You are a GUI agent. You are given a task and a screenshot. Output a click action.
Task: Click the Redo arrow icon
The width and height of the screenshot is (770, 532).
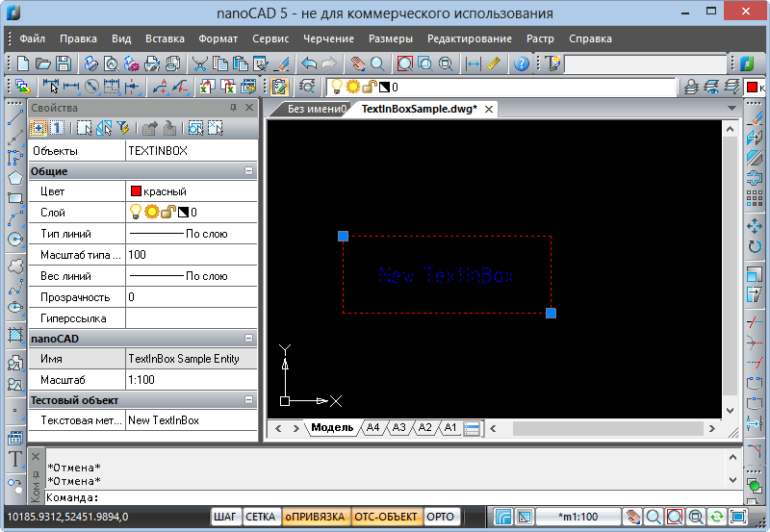329,63
